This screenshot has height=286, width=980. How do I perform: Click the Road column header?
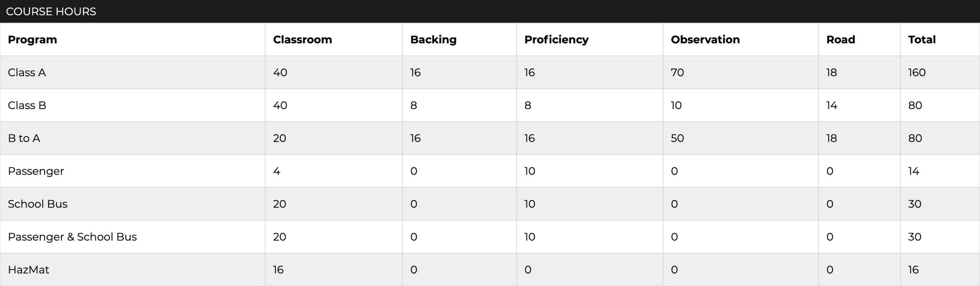841,39
